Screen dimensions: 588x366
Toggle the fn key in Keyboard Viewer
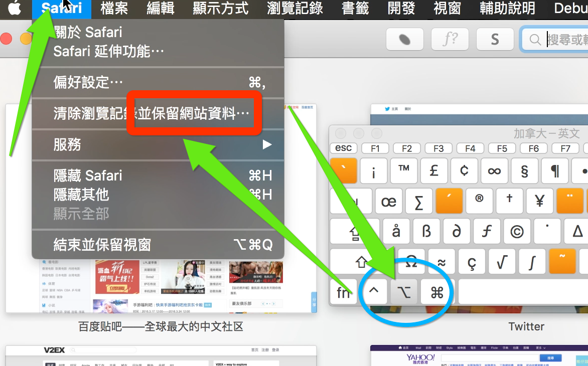tap(344, 292)
